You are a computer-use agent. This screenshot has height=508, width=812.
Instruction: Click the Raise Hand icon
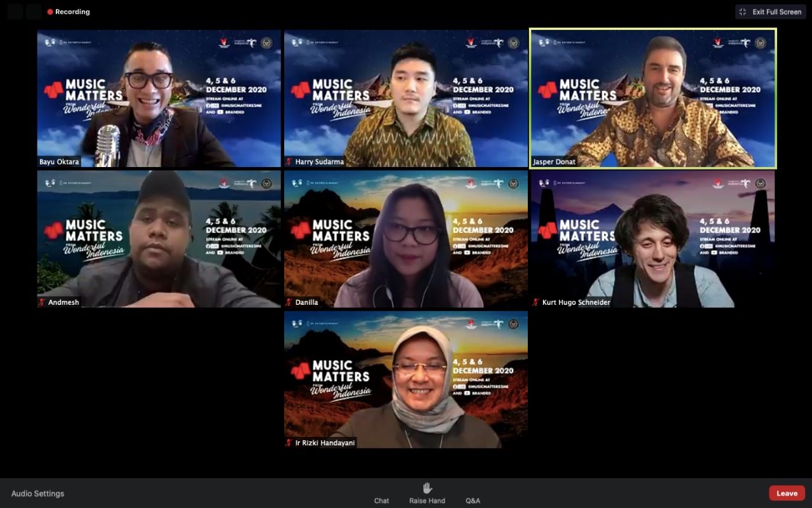tap(427, 488)
